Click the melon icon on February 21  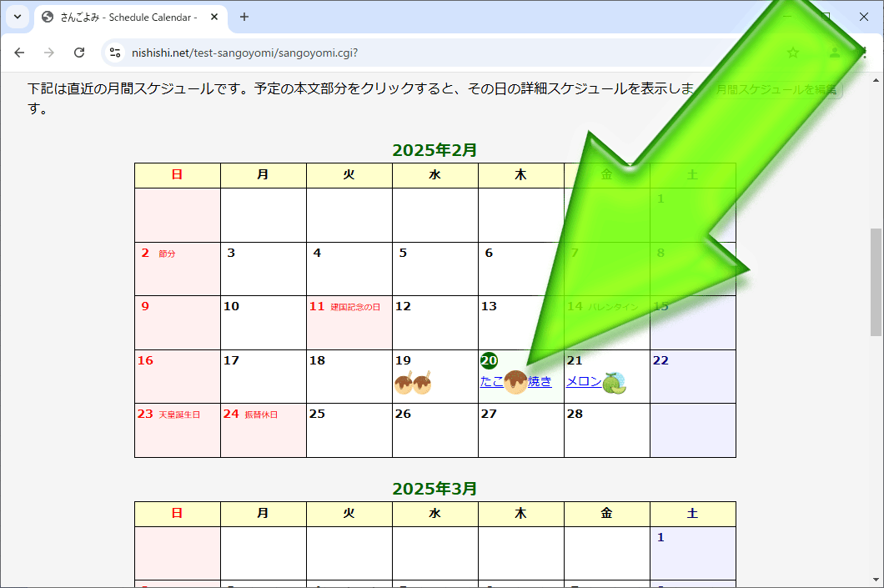tap(615, 384)
